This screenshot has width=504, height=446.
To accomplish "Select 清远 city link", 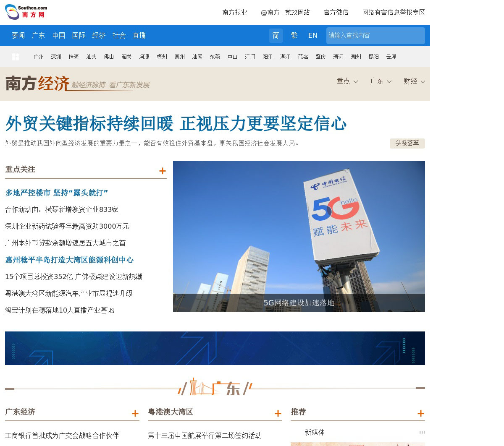I will click(x=339, y=57).
